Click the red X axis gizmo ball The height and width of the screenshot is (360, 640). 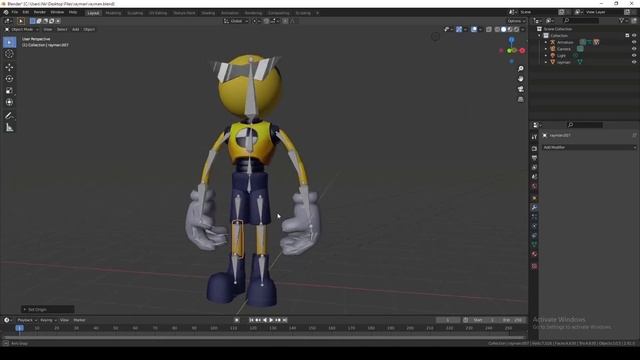click(522, 51)
